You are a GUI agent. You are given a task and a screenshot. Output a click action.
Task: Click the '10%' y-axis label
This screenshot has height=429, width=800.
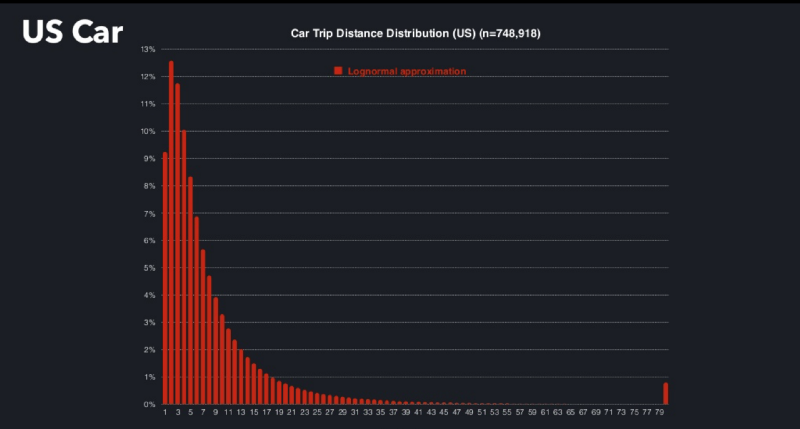[x=148, y=131]
